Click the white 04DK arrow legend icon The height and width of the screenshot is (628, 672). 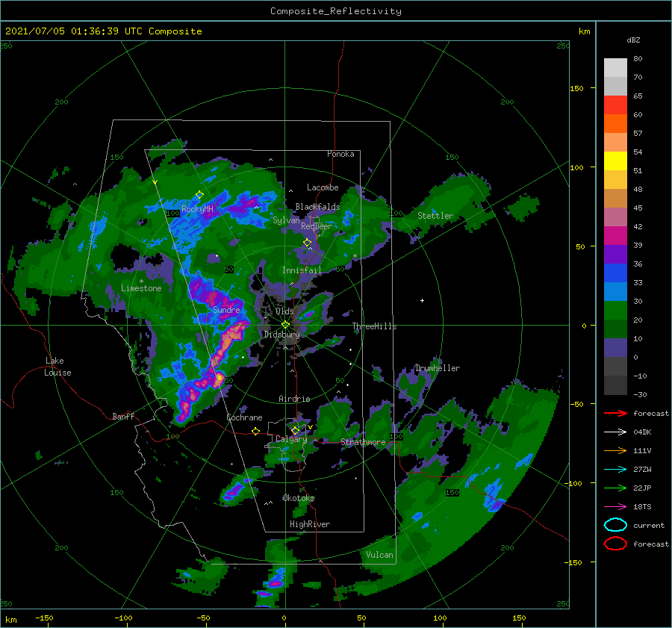point(615,432)
